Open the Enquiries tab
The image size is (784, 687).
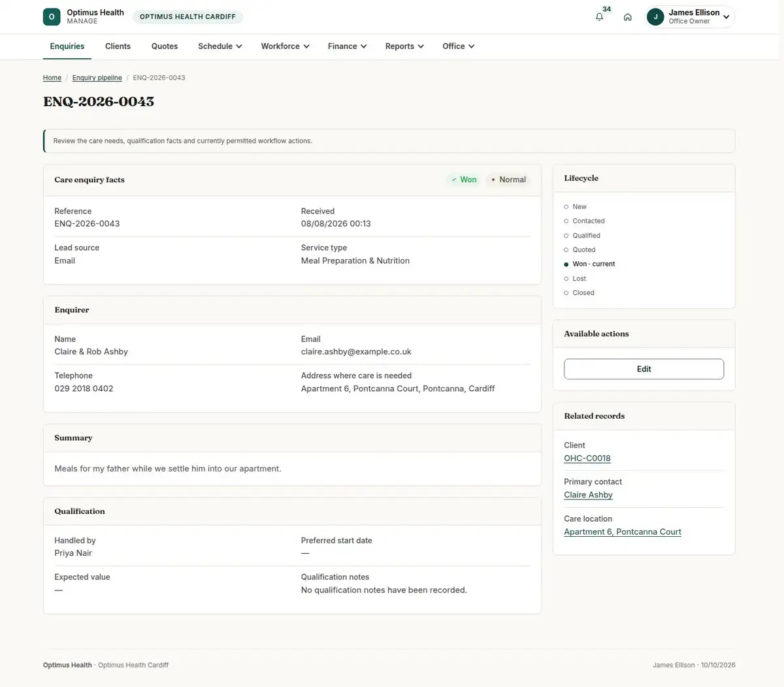(x=67, y=46)
